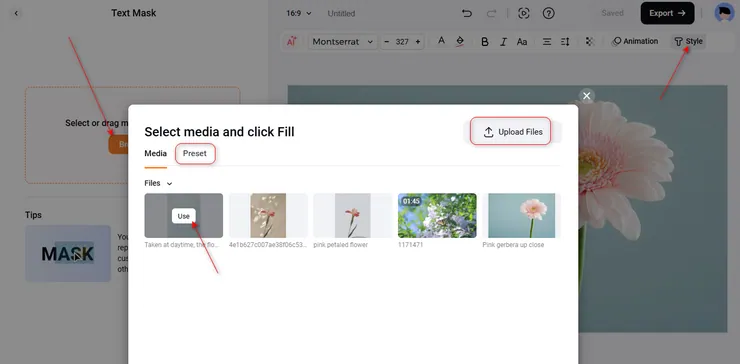Click the MASK tips preview image
The height and width of the screenshot is (364, 740).
point(68,254)
